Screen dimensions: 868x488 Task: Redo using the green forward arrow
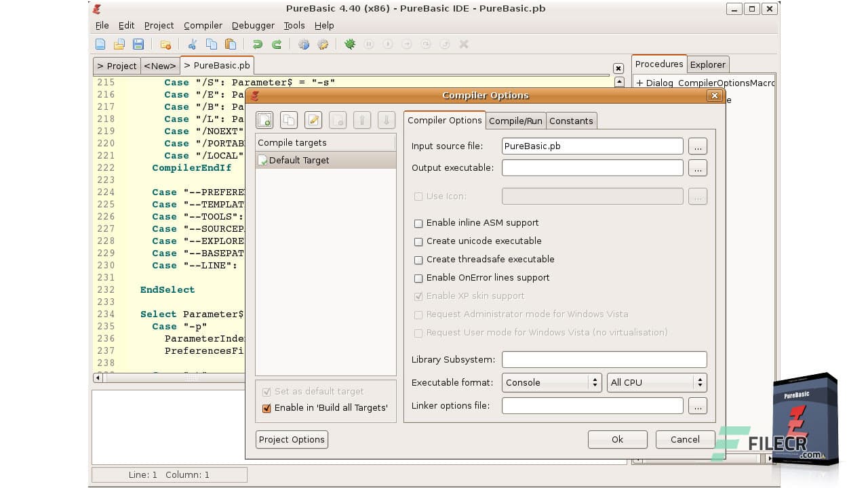click(x=275, y=43)
